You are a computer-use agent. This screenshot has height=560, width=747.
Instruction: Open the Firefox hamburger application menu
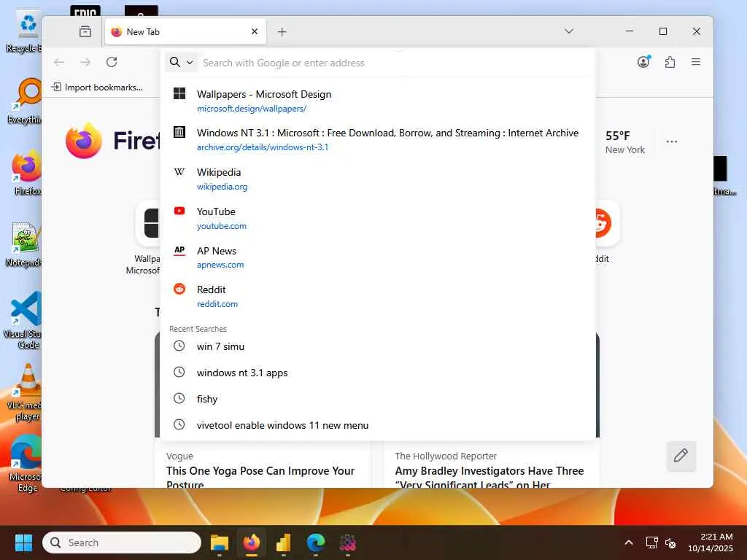(x=695, y=62)
